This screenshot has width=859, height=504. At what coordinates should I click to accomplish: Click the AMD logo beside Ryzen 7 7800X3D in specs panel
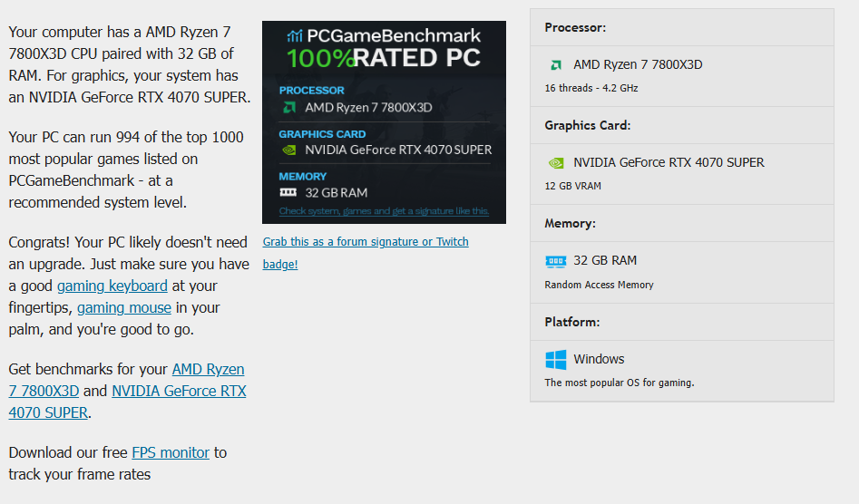click(555, 65)
